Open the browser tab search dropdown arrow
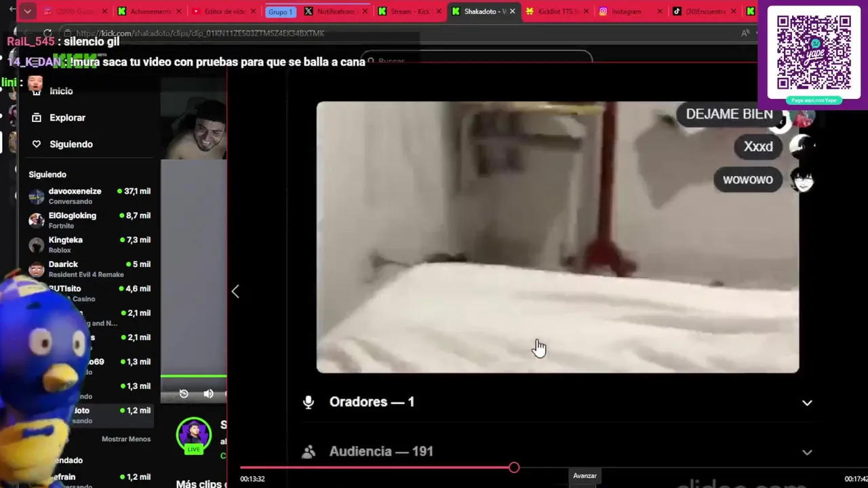This screenshot has width=868, height=488. point(27,12)
